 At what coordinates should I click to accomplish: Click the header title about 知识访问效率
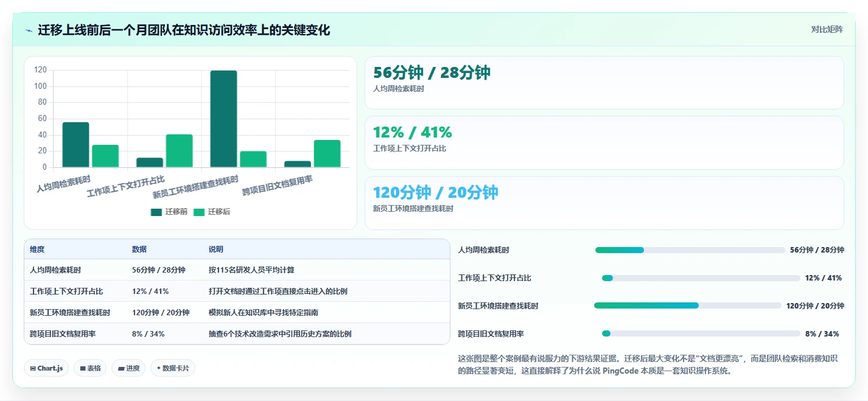(x=184, y=30)
